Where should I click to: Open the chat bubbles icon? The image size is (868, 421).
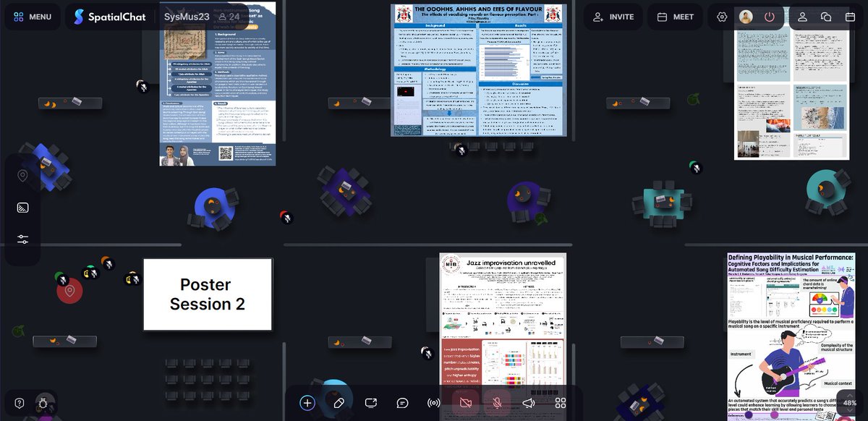[x=826, y=17]
